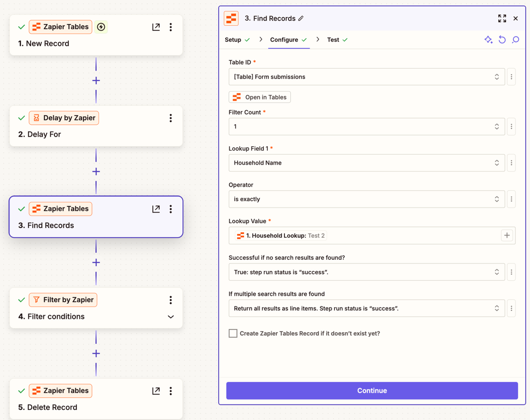
Task: Select the Zapier Tables badge on step 3
Action: (x=61, y=209)
